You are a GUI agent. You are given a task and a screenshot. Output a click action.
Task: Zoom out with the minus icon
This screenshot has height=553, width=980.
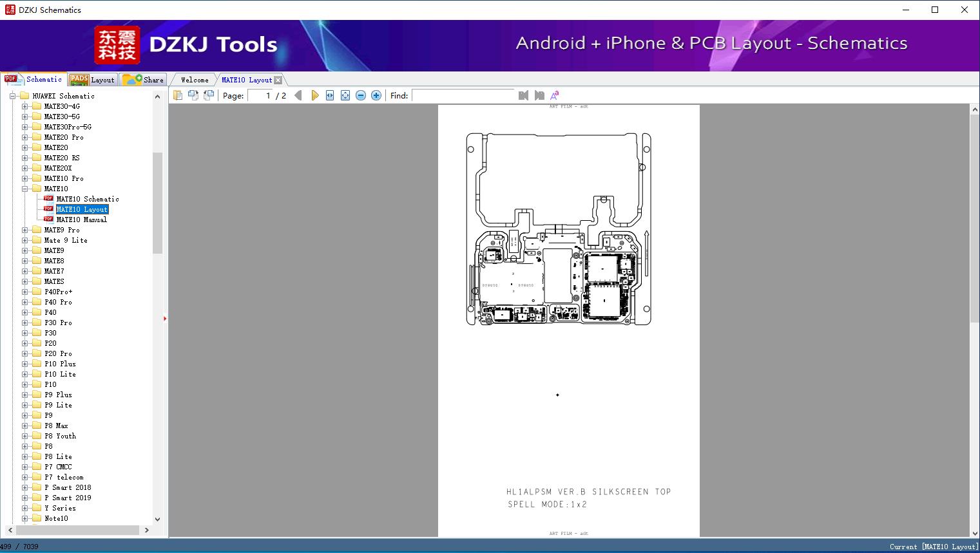(x=361, y=95)
